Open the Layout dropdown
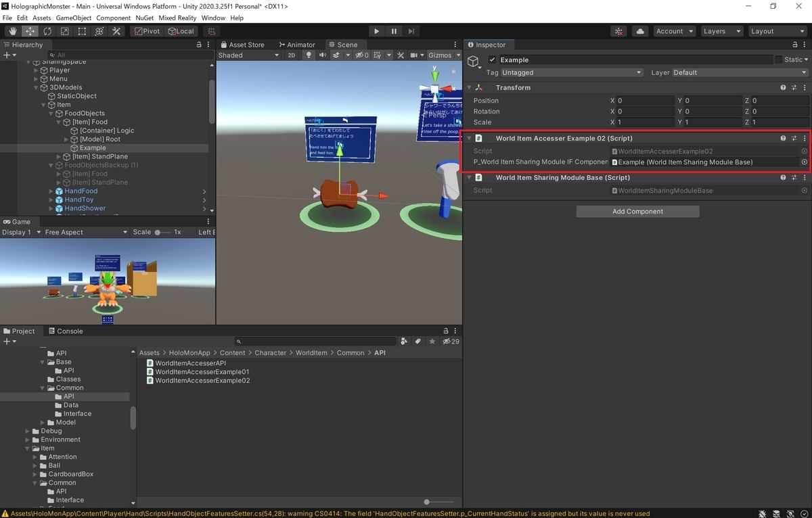This screenshot has height=518, width=812. pyautogui.click(x=777, y=31)
